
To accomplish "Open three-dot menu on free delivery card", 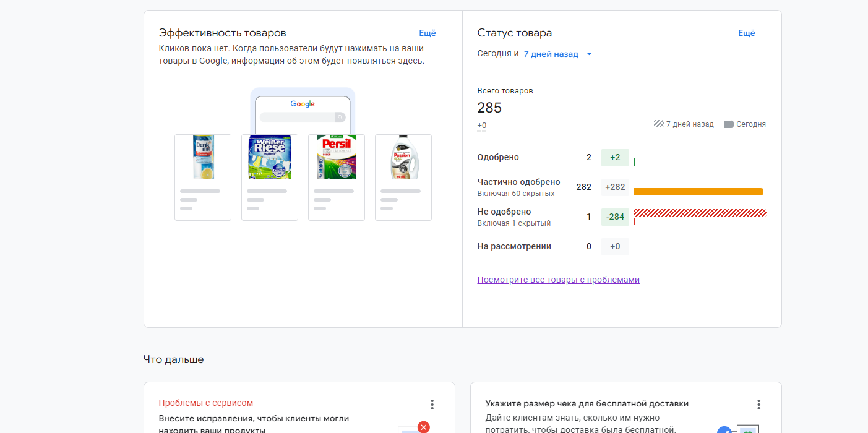I will [x=758, y=405].
